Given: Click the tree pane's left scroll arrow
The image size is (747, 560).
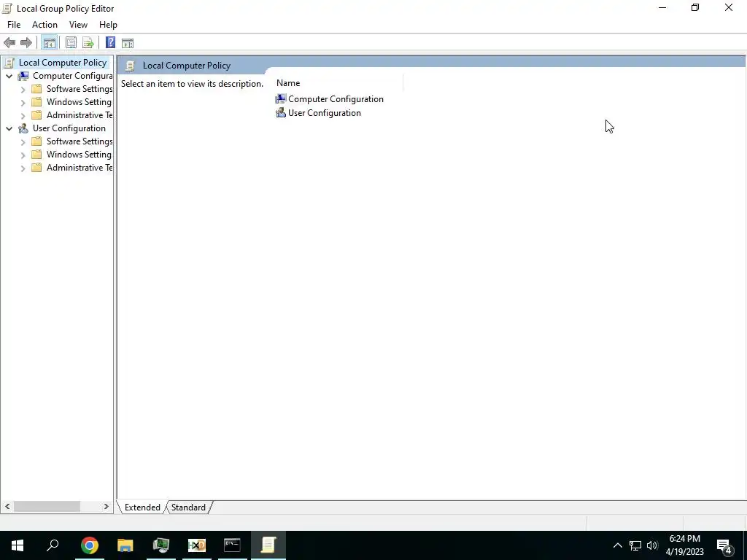Looking at the screenshot, I should [x=7, y=506].
